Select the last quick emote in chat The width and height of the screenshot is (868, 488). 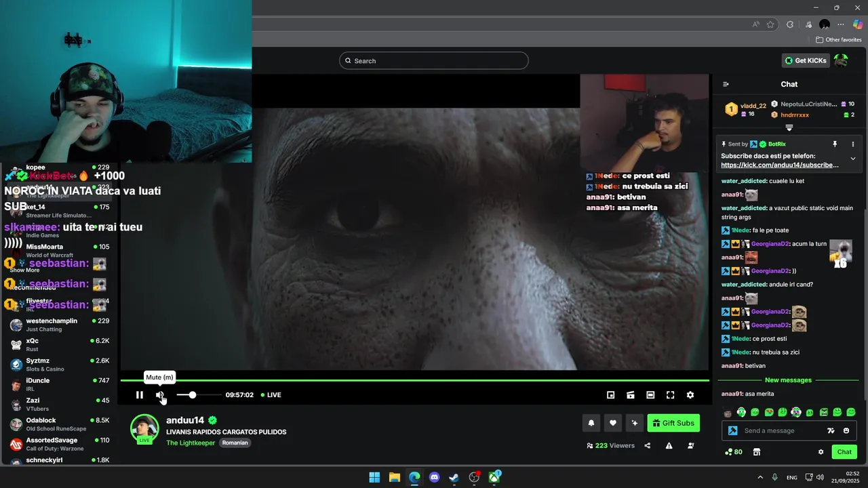click(x=851, y=412)
